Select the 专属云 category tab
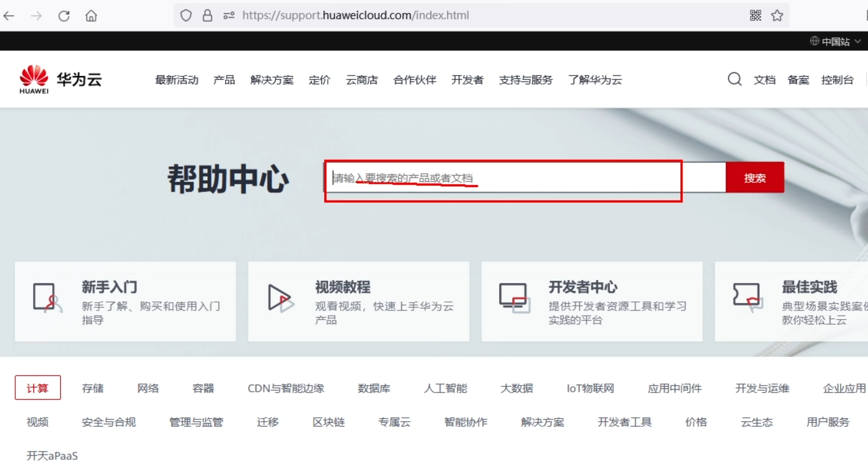 point(395,422)
